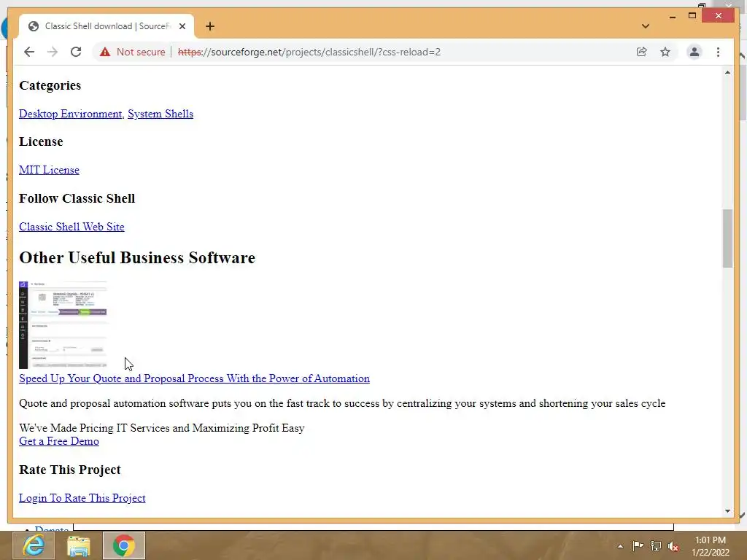Image resolution: width=747 pixels, height=560 pixels.
Task: Open Speed Up Your Quote and Proposal link
Action: click(194, 378)
